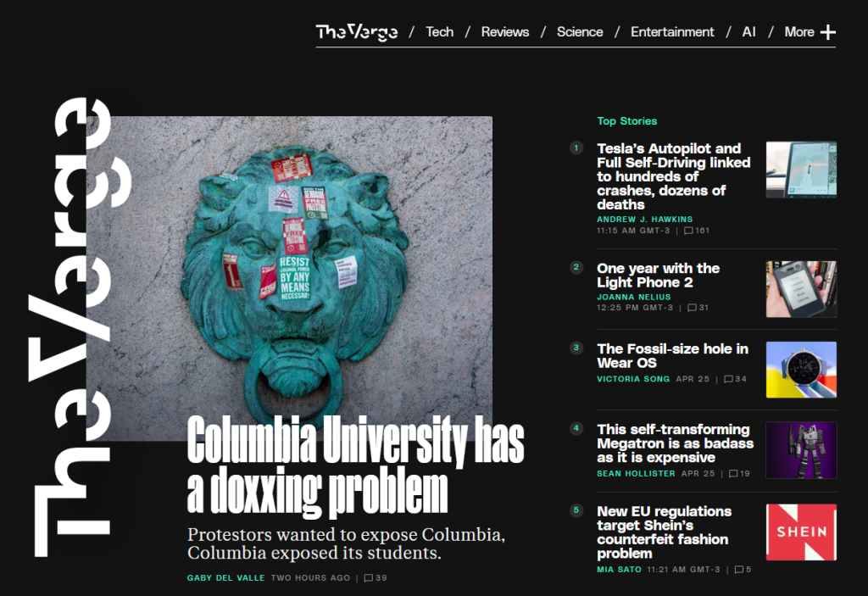868x596 pixels.
Task: Open comments icon on Shein regulations story
Action: (x=739, y=570)
